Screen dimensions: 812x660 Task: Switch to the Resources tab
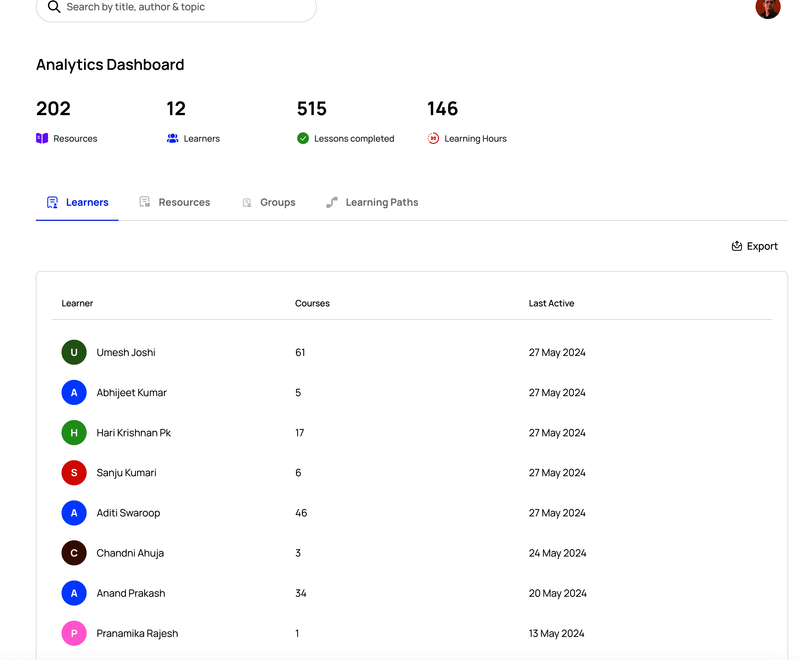pos(184,202)
